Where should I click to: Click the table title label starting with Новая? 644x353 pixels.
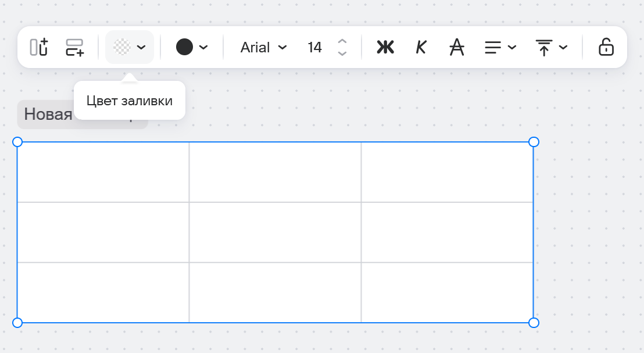[x=48, y=114]
